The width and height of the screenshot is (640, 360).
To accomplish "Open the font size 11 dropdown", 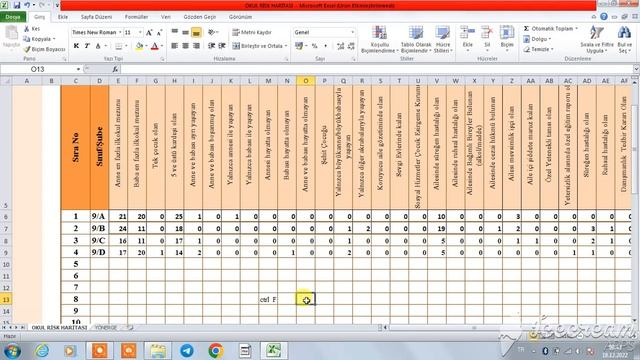I will coord(140,32).
